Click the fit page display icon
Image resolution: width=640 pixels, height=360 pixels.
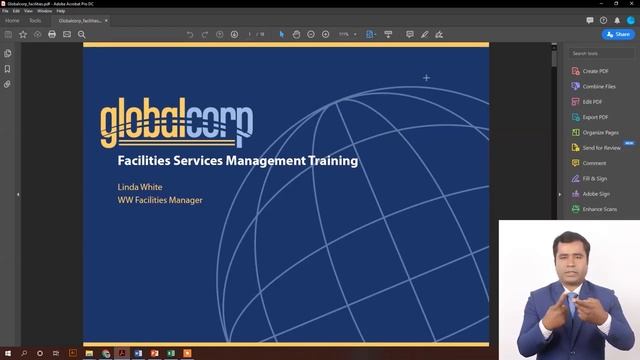pyautogui.click(x=370, y=35)
